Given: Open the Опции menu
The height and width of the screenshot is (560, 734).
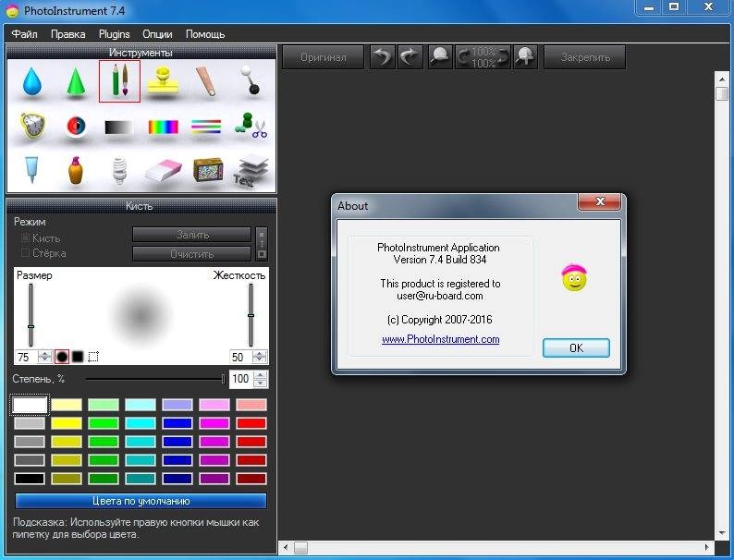Looking at the screenshot, I should tap(157, 34).
